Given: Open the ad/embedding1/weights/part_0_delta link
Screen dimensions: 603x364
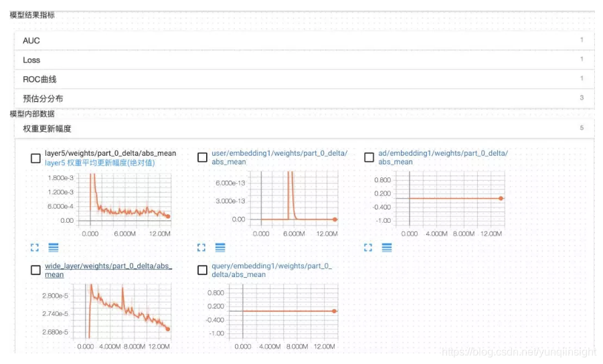Looking at the screenshot, I should [x=443, y=157].
